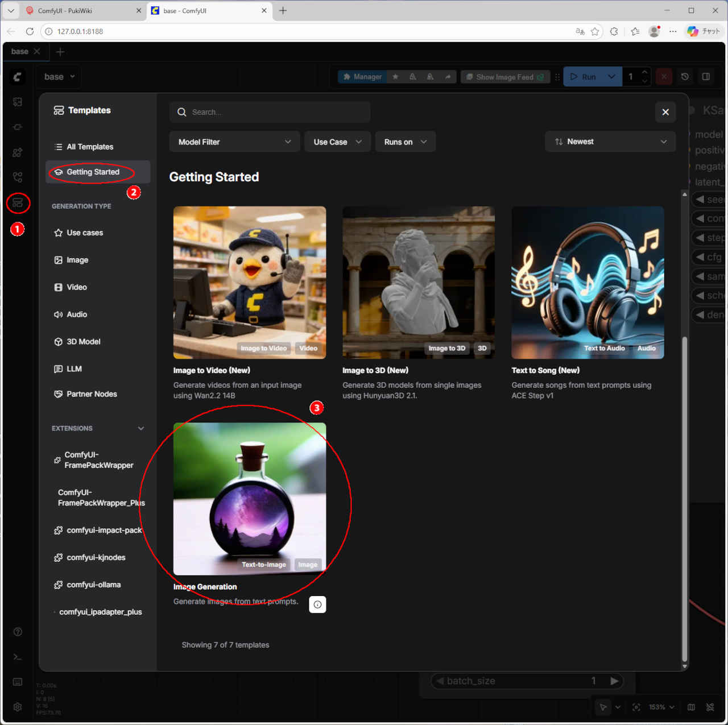The width and height of the screenshot is (728, 725).
Task: Open the Image Generation template thumbnail
Action: (249, 499)
